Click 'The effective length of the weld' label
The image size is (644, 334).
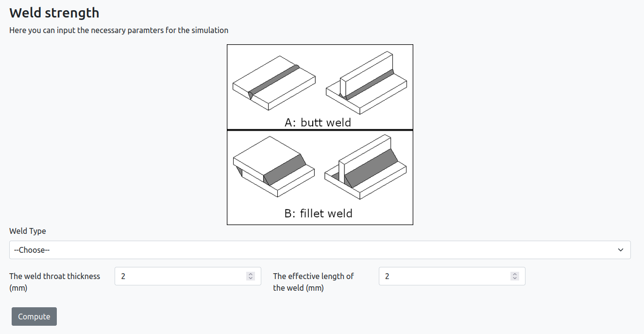coord(313,282)
